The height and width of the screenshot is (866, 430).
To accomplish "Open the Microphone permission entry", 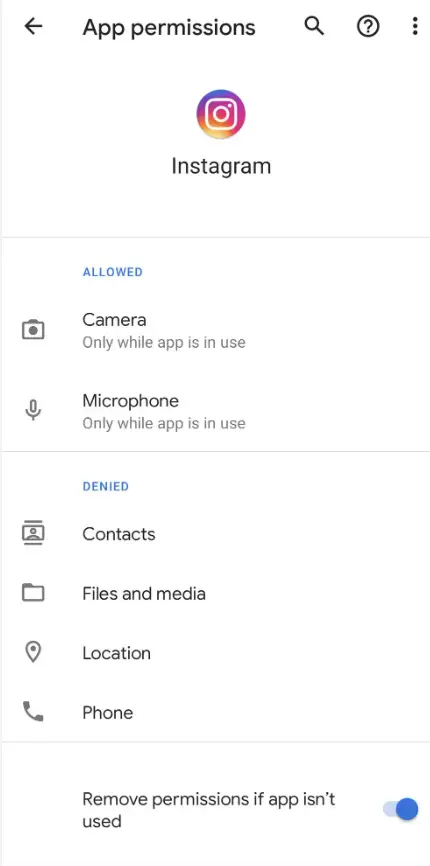I will (215, 411).
